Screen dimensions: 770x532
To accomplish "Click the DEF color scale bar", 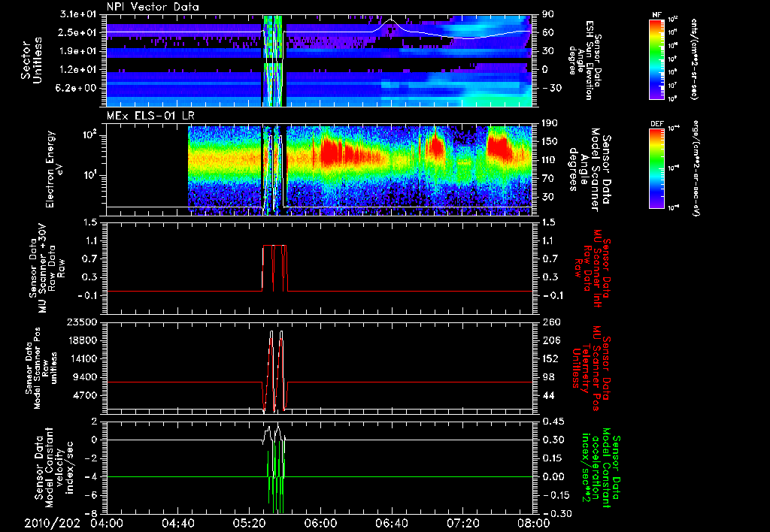I will (656, 168).
